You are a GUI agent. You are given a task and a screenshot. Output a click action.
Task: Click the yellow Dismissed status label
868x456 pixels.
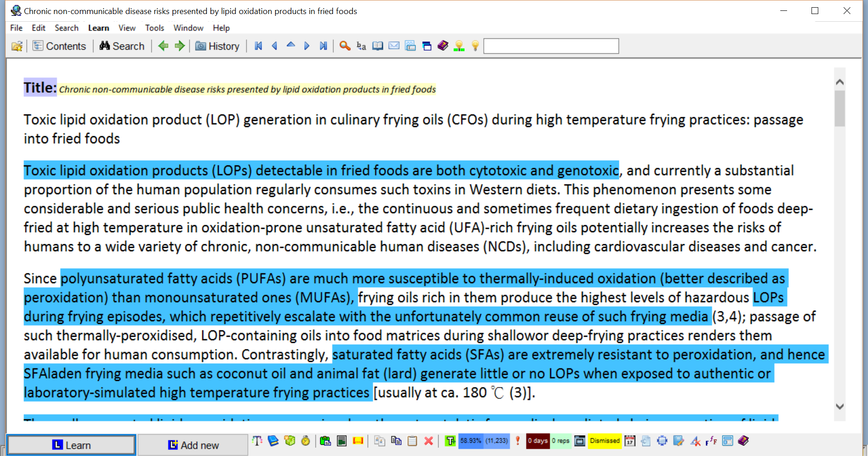(605, 441)
